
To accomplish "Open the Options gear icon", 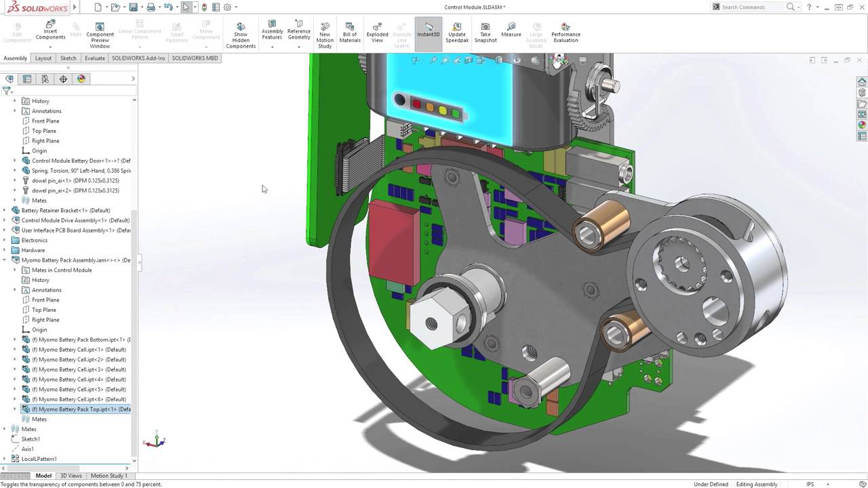I will pos(227,7).
